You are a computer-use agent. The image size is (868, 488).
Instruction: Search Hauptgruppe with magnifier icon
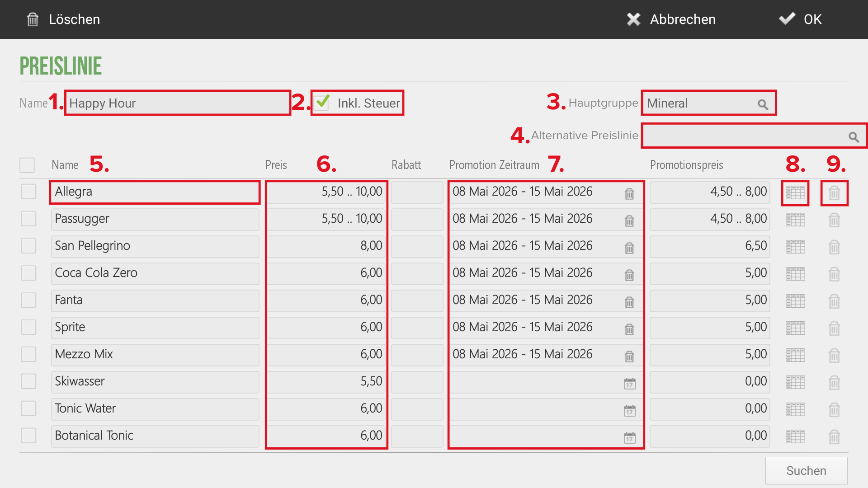click(x=763, y=104)
